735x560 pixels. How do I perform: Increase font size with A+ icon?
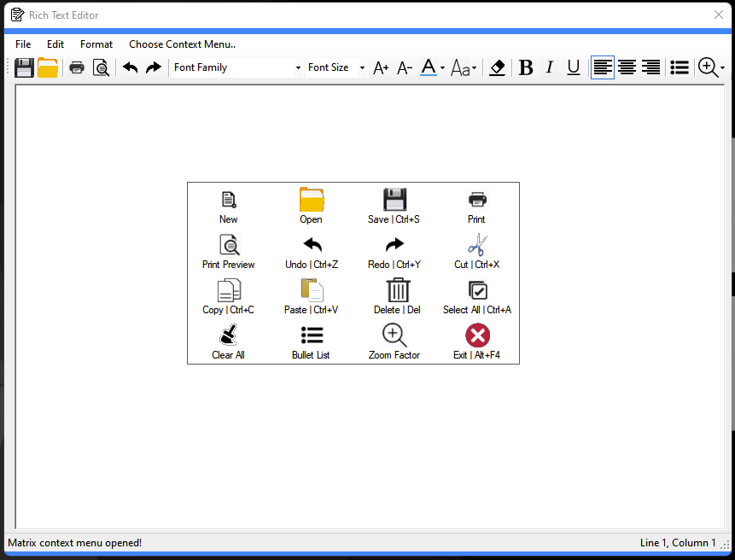(381, 68)
